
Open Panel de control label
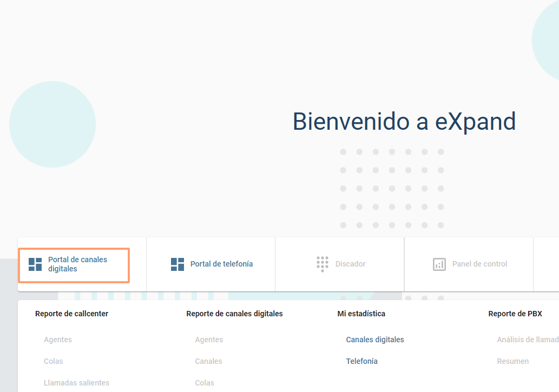tap(479, 264)
